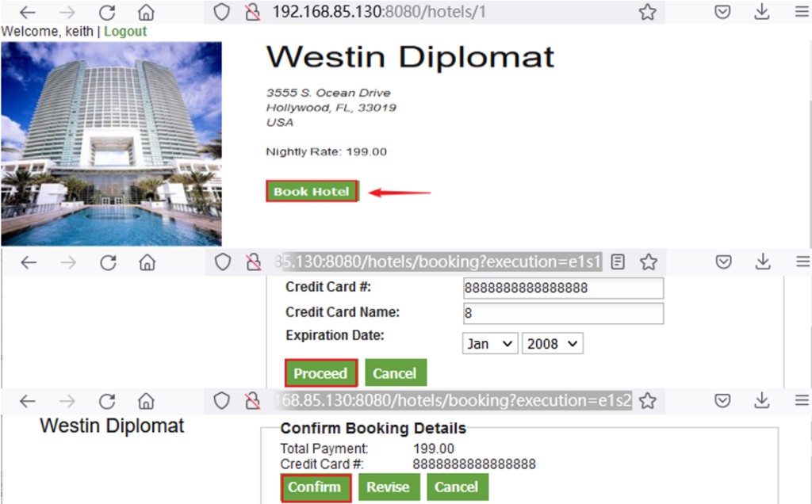
Task: Click the Book Hotel button
Action: 312,192
